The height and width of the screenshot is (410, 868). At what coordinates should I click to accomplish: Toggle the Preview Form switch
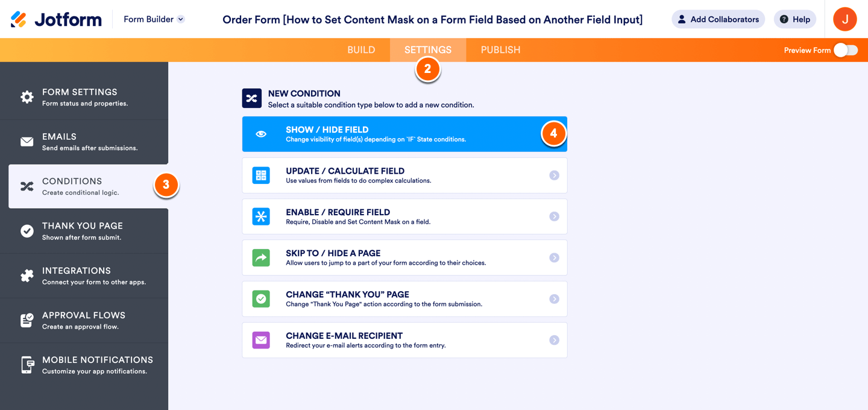(845, 50)
